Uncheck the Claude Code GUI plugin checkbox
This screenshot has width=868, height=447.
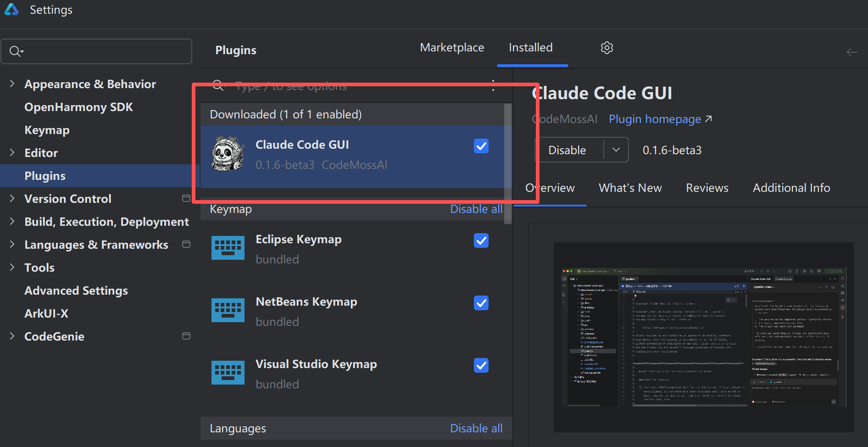pos(481,146)
